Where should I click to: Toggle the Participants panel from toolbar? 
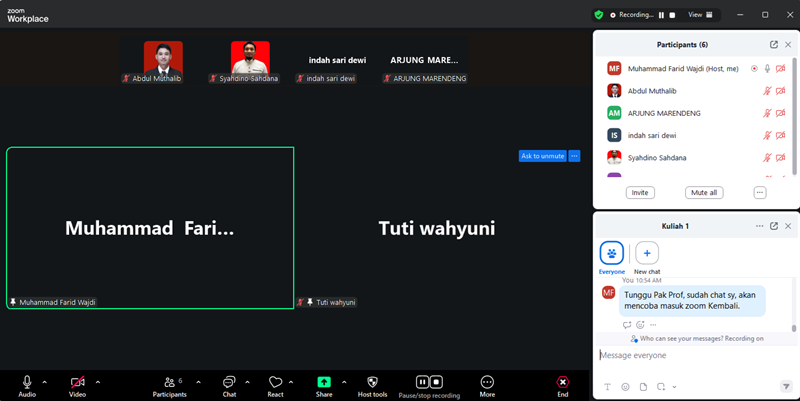(169, 386)
